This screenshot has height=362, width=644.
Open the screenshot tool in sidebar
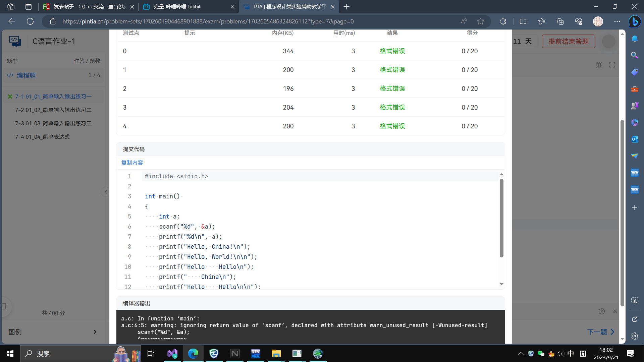635,300
